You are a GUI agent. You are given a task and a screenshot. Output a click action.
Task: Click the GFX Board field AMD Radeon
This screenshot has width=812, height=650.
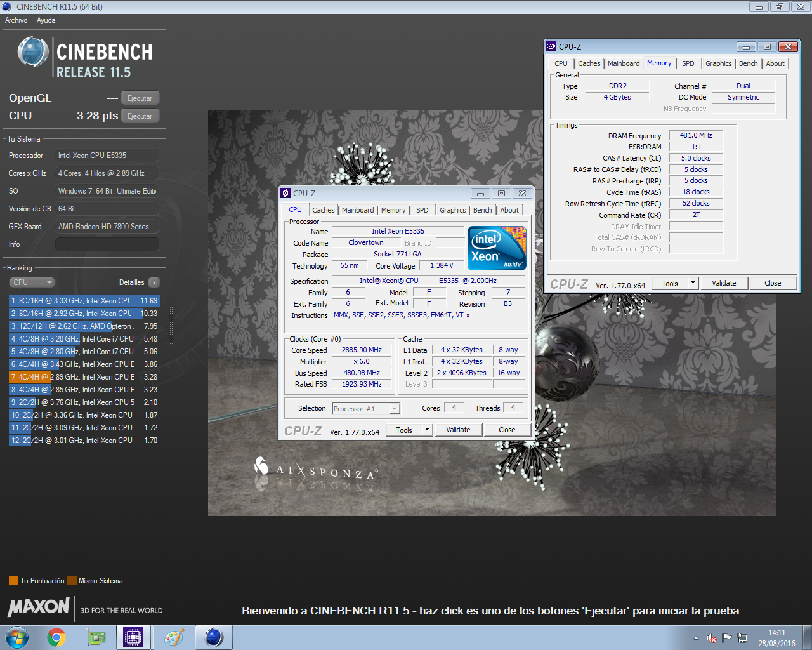pos(107,227)
